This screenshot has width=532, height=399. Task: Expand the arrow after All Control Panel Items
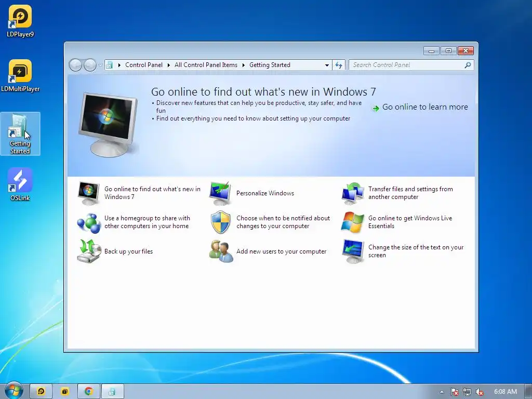click(243, 65)
